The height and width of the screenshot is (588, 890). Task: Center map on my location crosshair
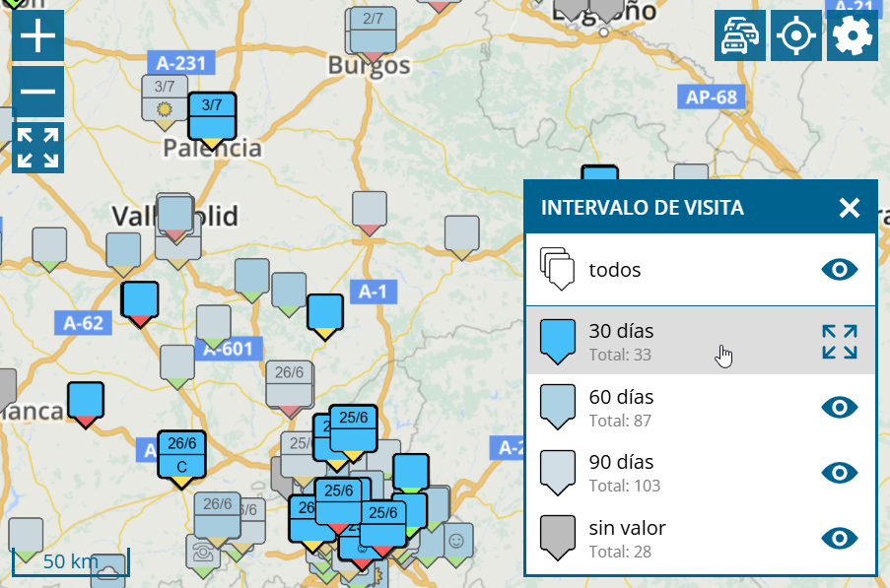[795, 35]
